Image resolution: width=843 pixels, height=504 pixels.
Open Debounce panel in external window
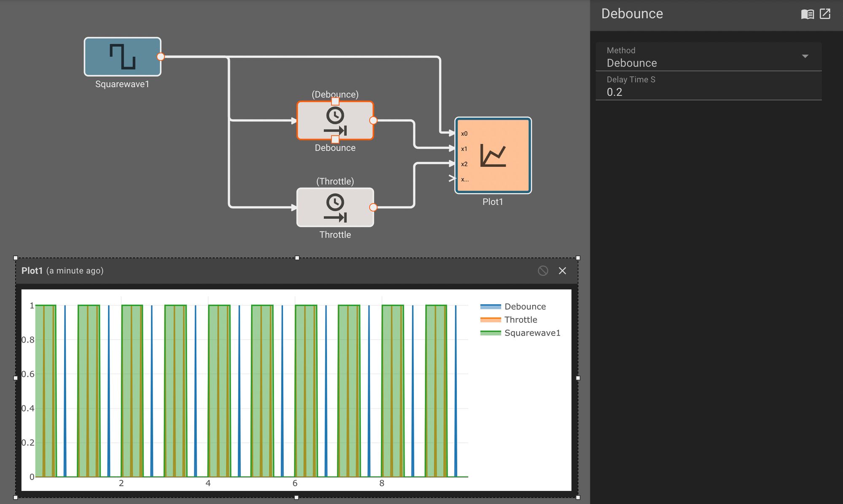coord(825,14)
